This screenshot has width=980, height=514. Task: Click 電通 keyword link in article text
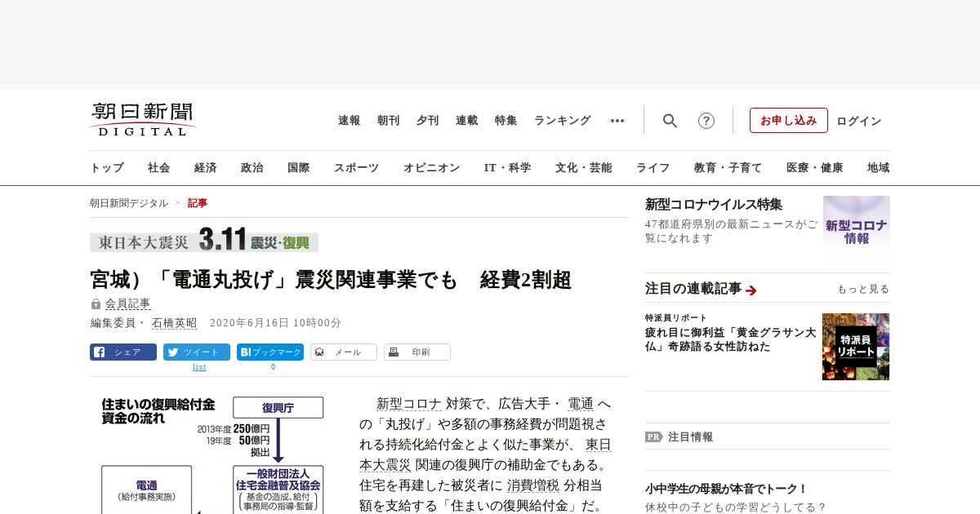point(581,404)
